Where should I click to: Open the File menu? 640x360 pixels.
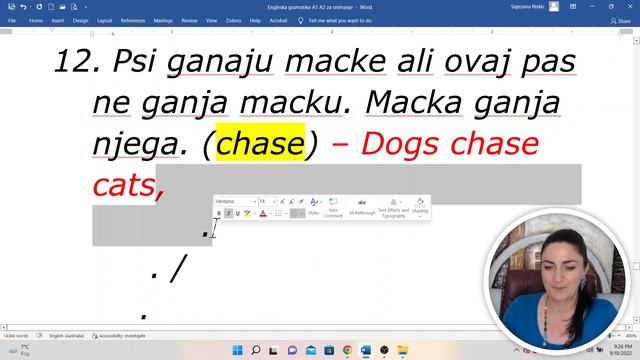[x=12, y=20]
